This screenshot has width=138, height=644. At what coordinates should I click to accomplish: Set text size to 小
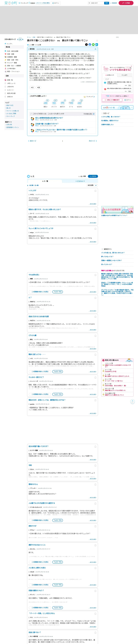click(18, 39)
